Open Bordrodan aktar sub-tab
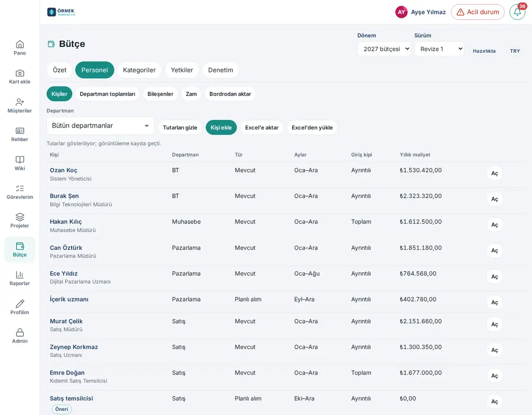The width and height of the screenshot is (532, 415). coord(230,94)
